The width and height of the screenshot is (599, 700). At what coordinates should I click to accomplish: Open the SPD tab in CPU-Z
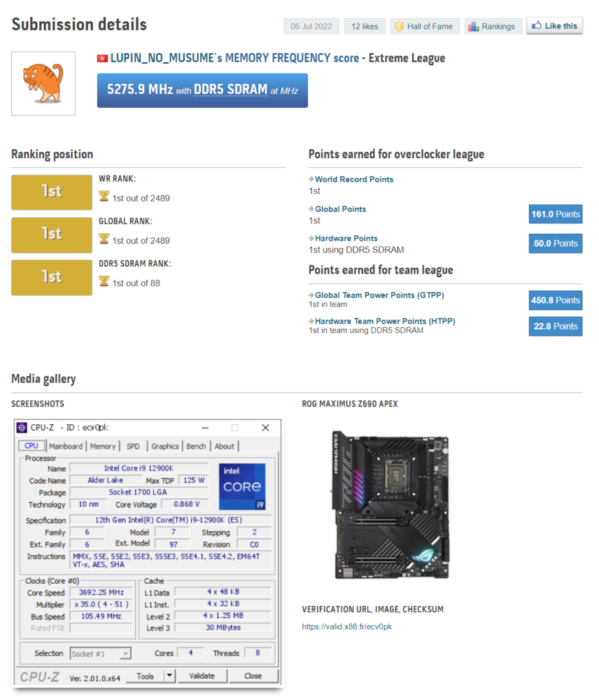point(133,446)
